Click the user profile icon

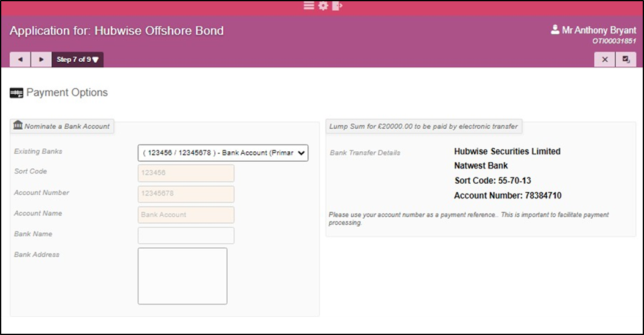point(555,29)
